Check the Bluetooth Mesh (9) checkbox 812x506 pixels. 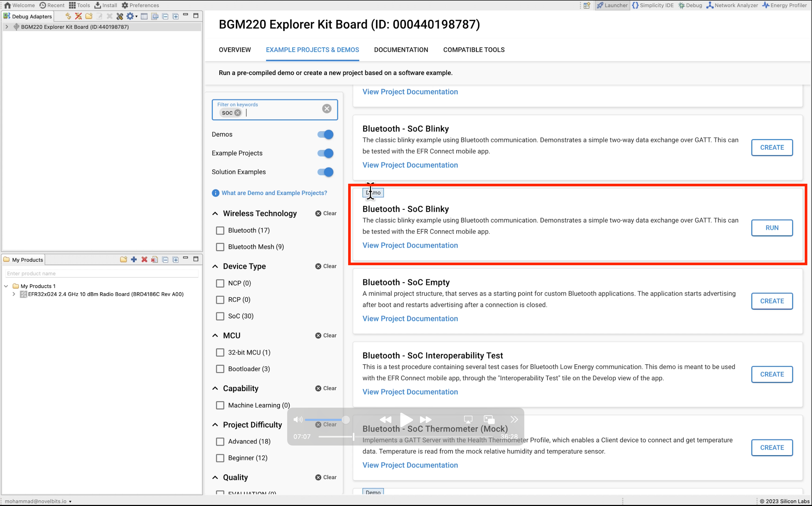click(x=220, y=247)
